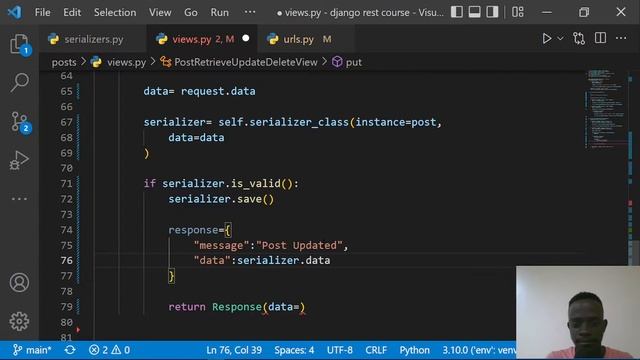Open the Run and Debug view
The width and height of the screenshot is (640, 360).
19,160
